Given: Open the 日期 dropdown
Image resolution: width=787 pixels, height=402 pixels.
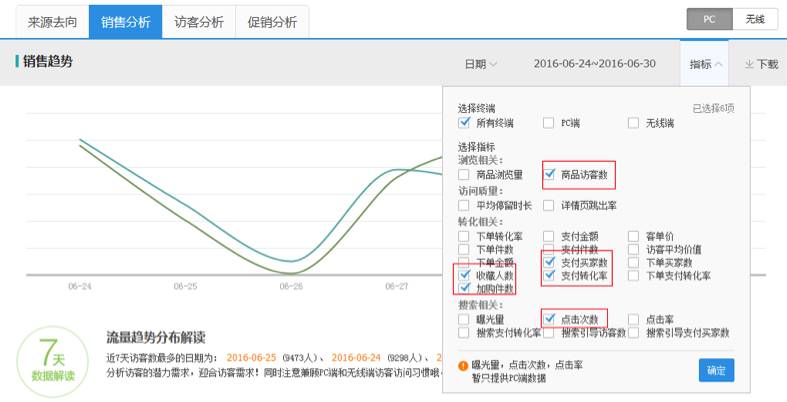Looking at the screenshot, I should click(x=480, y=64).
